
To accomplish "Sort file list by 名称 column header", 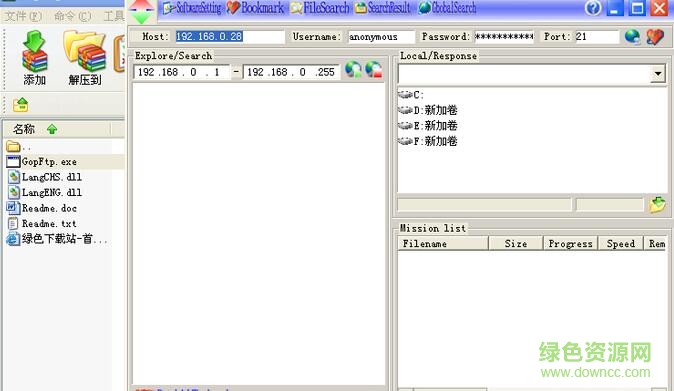I will coord(57,129).
